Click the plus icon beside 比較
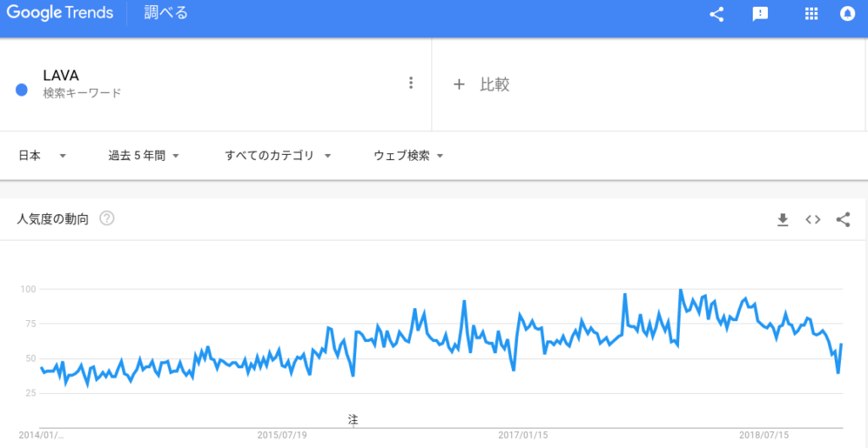The height and width of the screenshot is (448, 868). click(459, 85)
